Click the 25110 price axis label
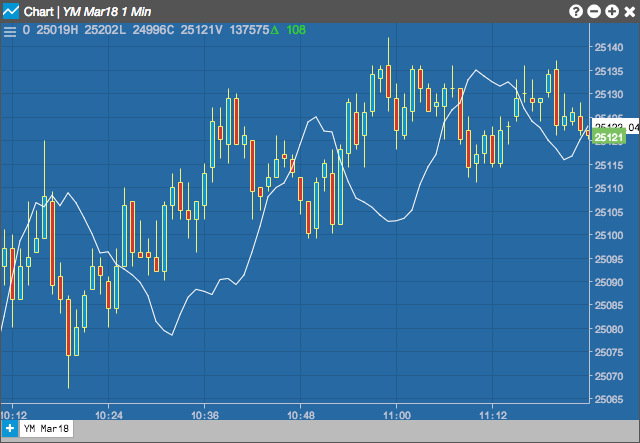Image resolution: width=640 pixels, height=443 pixels. click(609, 188)
